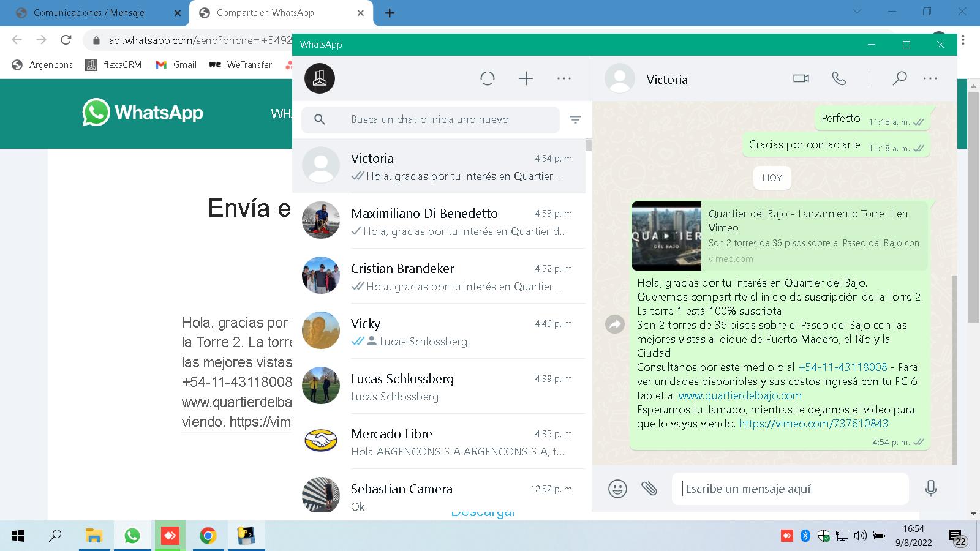Image resolution: width=980 pixels, height=551 pixels.
Task: Open notification center with 22 badge
Action: tap(957, 537)
